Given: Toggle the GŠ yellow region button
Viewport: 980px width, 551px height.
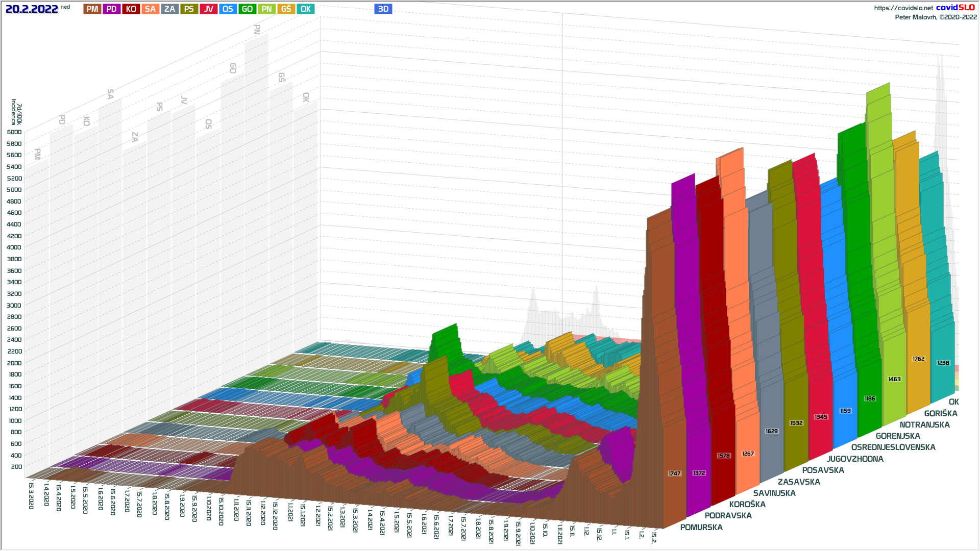Looking at the screenshot, I should [286, 9].
